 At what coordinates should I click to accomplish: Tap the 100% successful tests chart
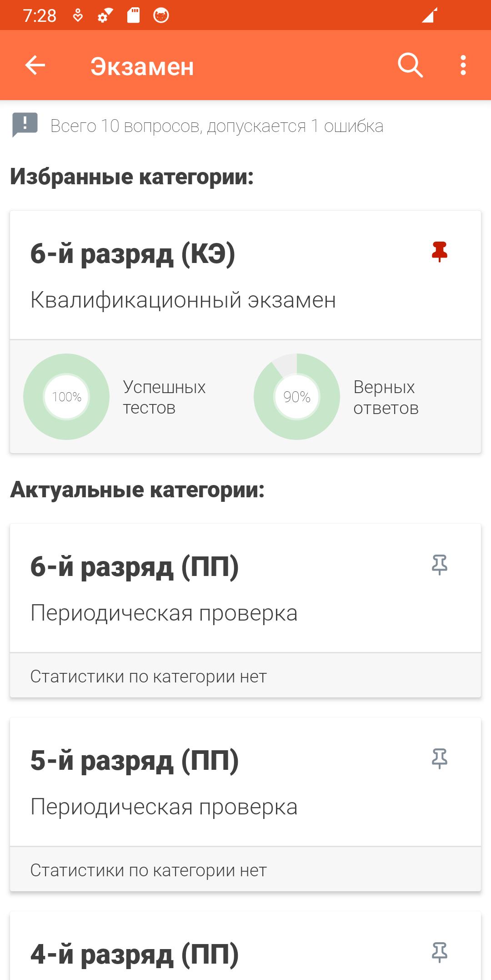point(66,397)
